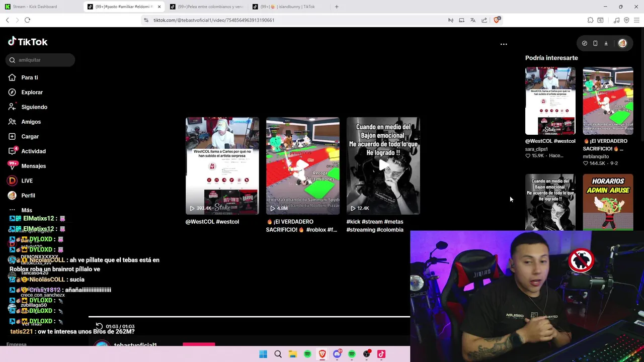Open the Bajón emocional center thumbnail
The image size is (644, 362).
[x=383, y=166]
